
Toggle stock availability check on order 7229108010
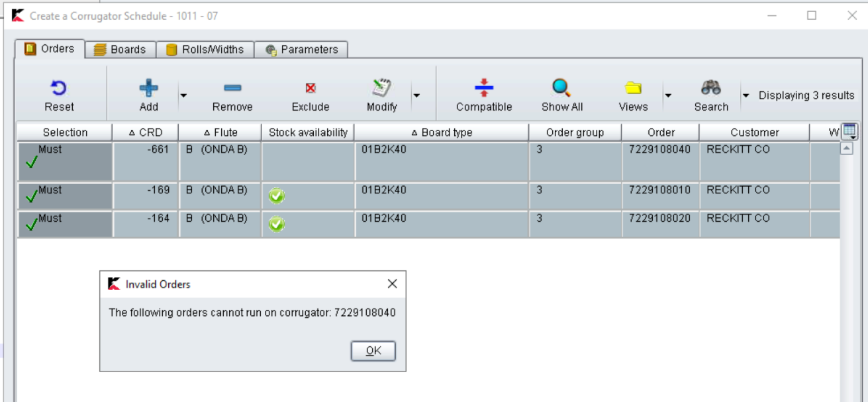277,195
